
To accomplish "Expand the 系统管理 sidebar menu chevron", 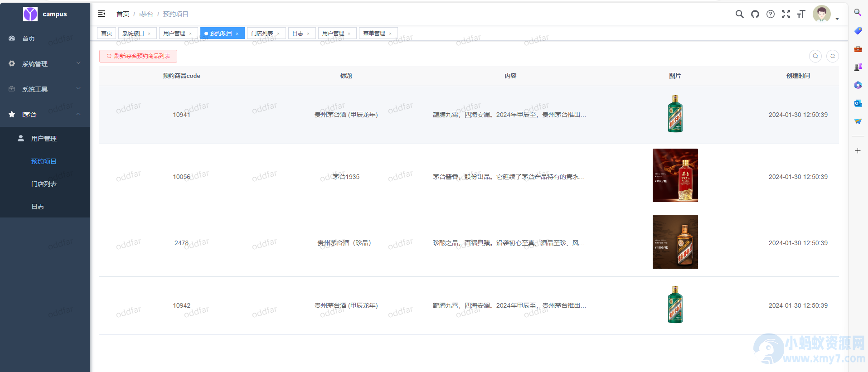I will pyautogui.click(x=78, y=63).
